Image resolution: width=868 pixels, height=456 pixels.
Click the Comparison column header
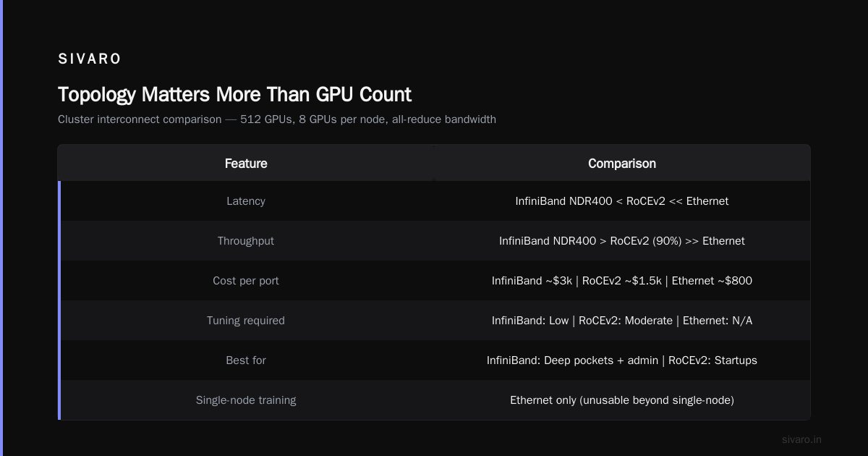(622, 164)
